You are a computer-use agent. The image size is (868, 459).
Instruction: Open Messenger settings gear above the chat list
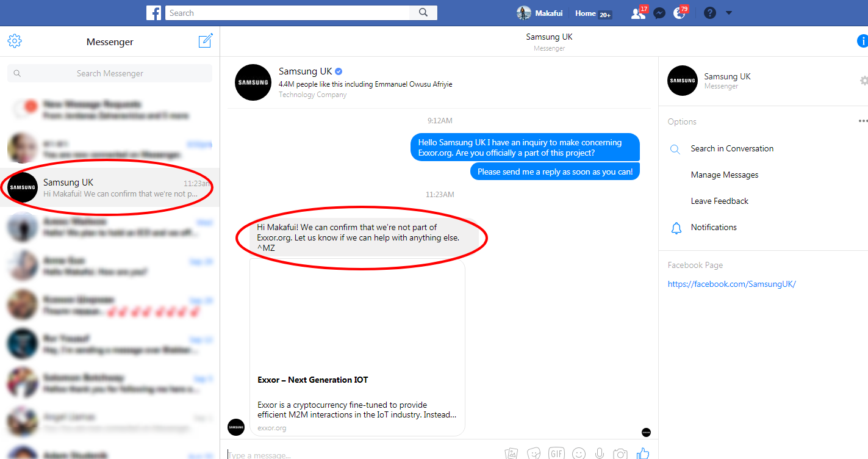click(x=15, y=41)
